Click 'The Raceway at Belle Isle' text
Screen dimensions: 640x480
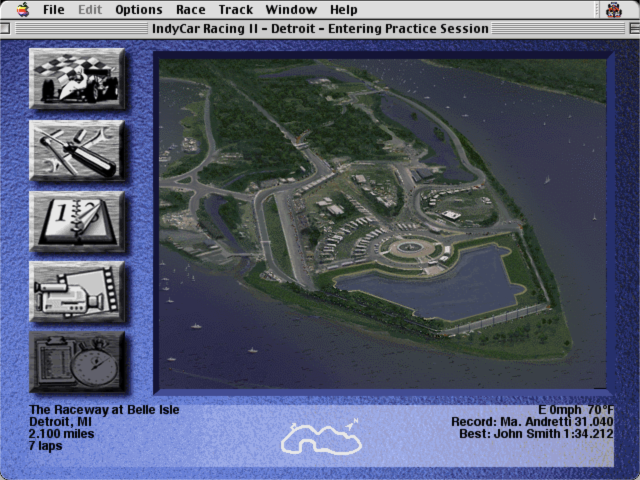[x=104, y=409]
